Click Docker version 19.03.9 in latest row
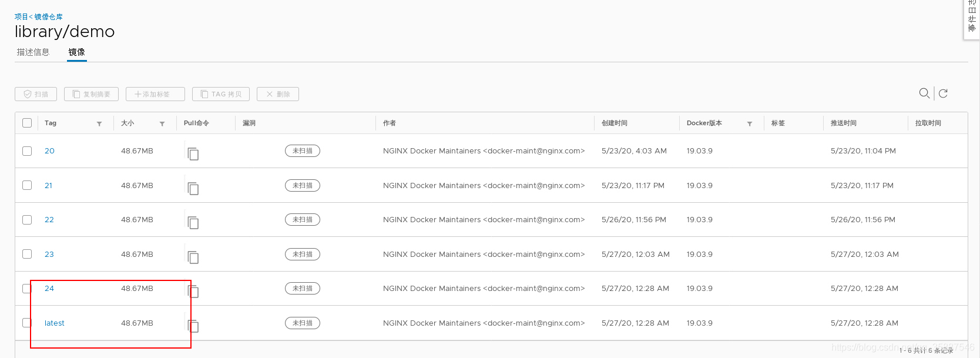The image size is (980, 358). coord(700,323)
